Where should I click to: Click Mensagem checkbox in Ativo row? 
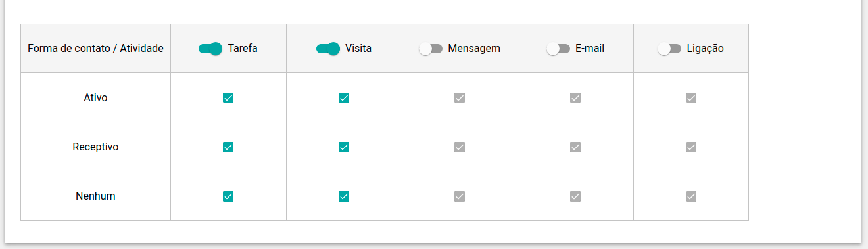[460, 98]
